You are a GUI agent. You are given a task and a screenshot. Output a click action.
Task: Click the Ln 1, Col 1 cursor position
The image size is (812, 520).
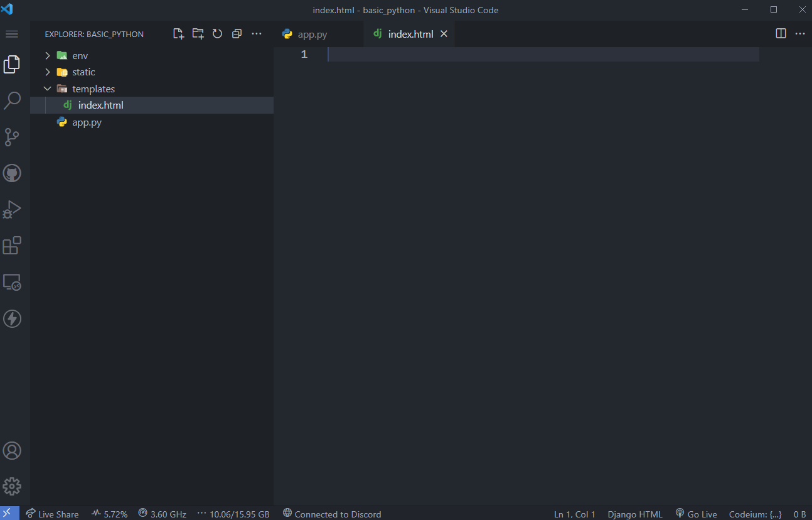click(x=575, y=514)
